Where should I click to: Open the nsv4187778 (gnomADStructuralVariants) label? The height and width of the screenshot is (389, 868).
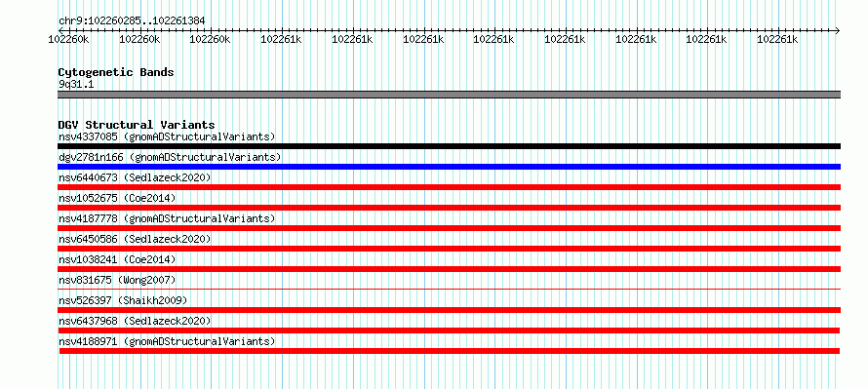[167, 218]
